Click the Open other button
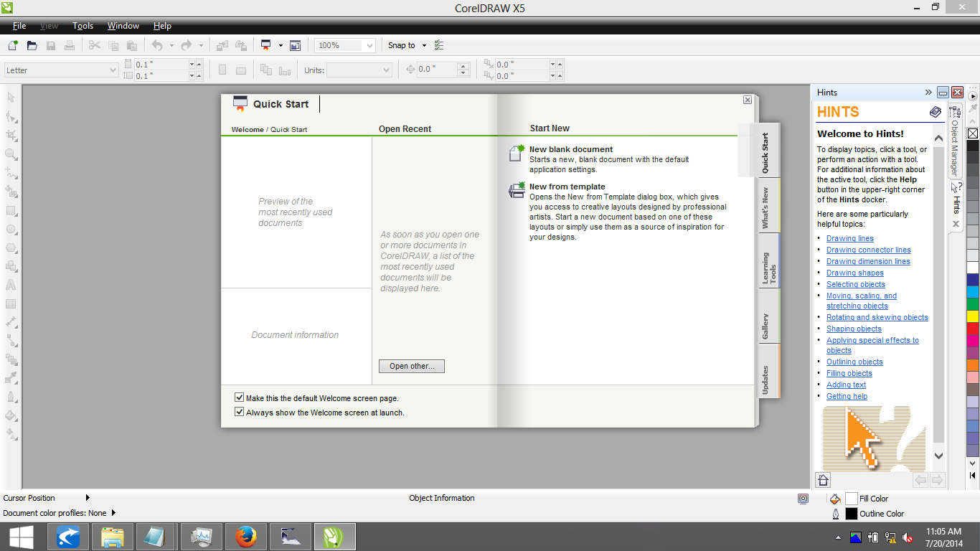The image size is (980, 551). tap(411, 366)
